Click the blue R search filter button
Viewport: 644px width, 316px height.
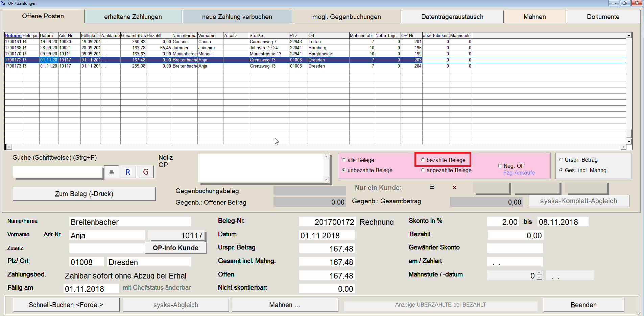[128, 172]
